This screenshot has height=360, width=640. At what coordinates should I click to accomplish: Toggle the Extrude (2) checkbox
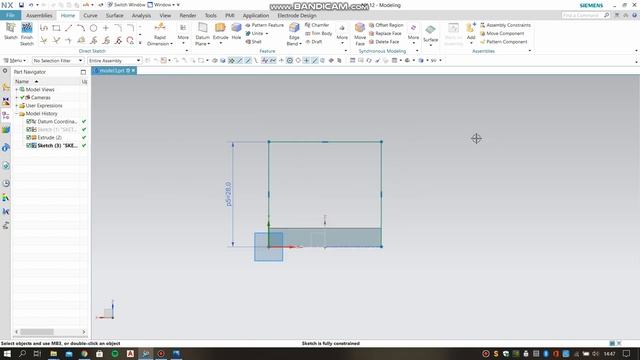coord(29,138)
